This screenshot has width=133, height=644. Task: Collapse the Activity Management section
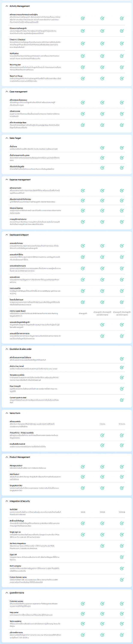[7, 6]
